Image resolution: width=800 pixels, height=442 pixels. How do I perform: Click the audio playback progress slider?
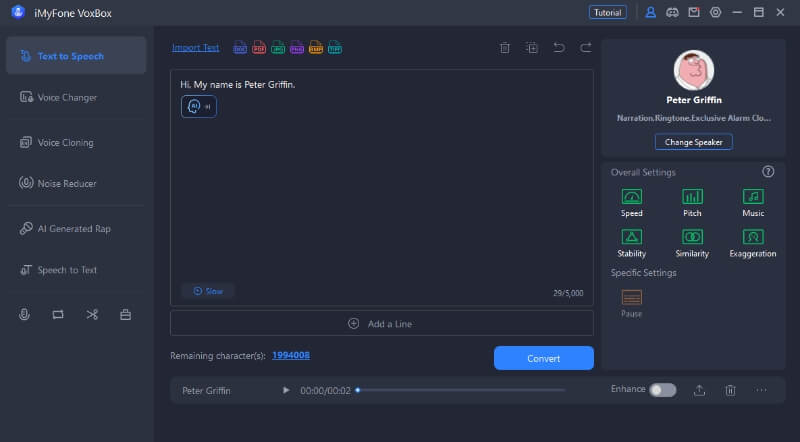coord(460,390)
